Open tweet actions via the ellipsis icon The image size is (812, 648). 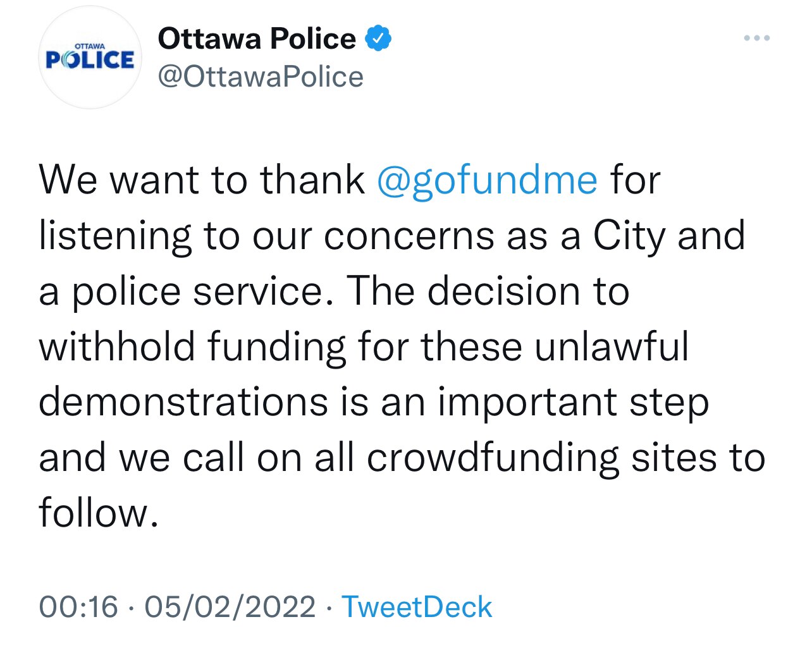pyautogui.click(x=756, y=38)
